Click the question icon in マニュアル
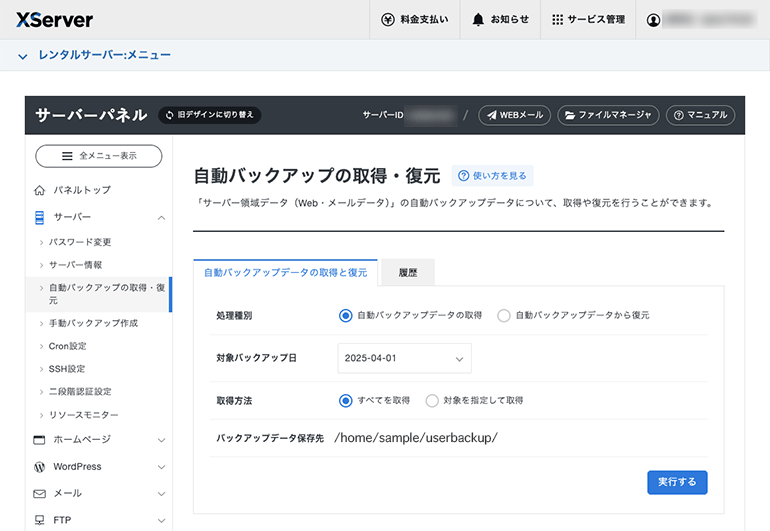Image resolution: width=770 pixels, height=531 pixels. click(679, 115)
